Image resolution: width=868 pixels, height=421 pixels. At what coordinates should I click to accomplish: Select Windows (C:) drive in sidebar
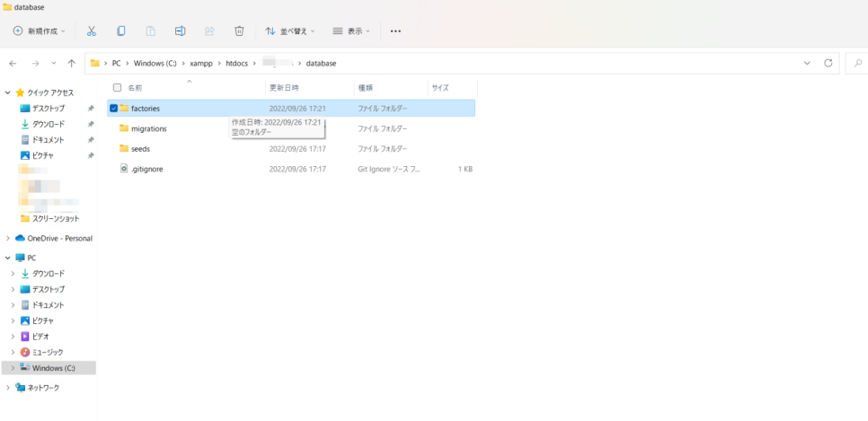49,368
